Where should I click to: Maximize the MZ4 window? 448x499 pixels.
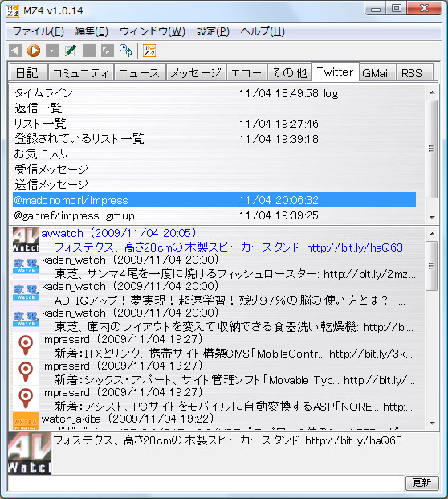[x=396, y=8]
